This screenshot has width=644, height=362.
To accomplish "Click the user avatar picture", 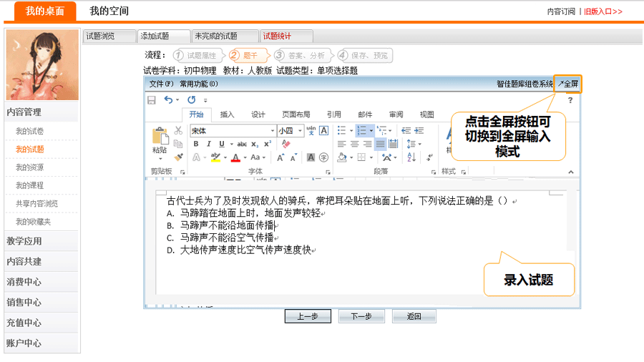I will (42, 64).
